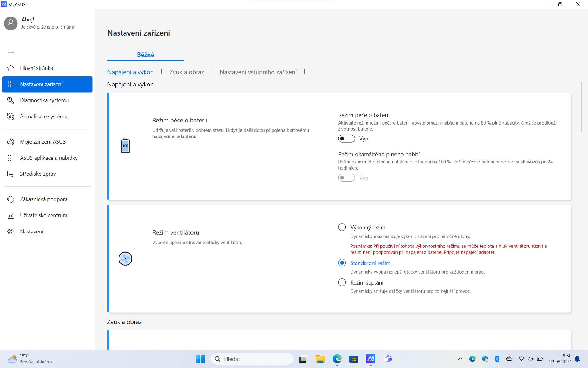Viewport: 588px width, 368px height.
Task: Go to Hlavní stránka home page
Action: [47, 68]
